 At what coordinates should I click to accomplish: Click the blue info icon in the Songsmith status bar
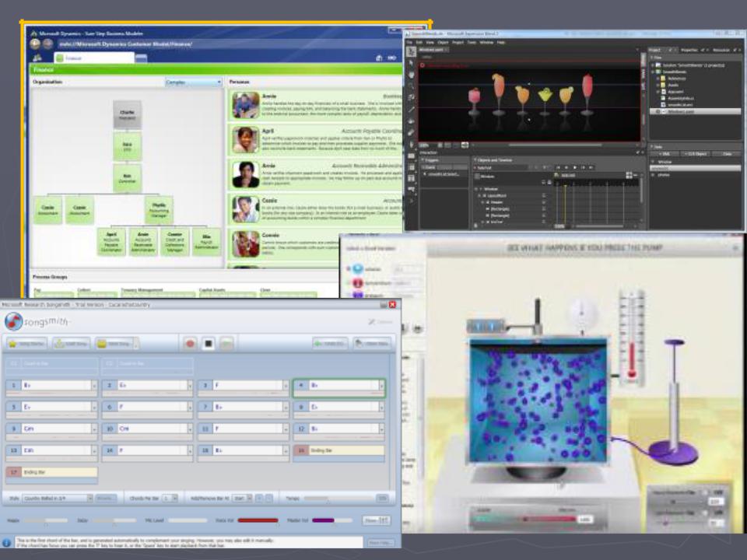[7, 542]
